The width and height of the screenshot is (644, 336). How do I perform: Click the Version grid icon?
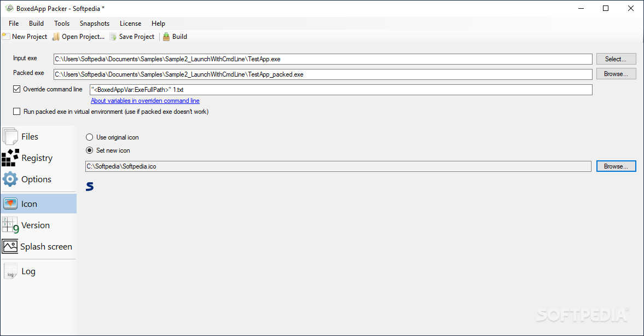pos(10,225)
